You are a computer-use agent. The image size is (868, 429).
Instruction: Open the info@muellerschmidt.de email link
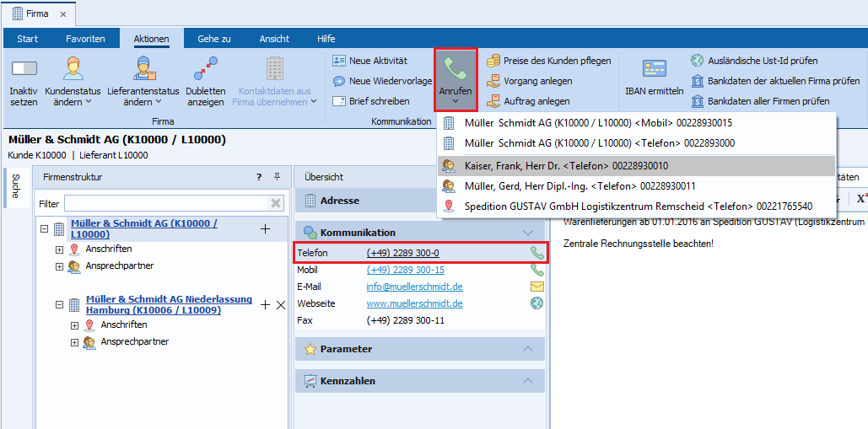414,287
